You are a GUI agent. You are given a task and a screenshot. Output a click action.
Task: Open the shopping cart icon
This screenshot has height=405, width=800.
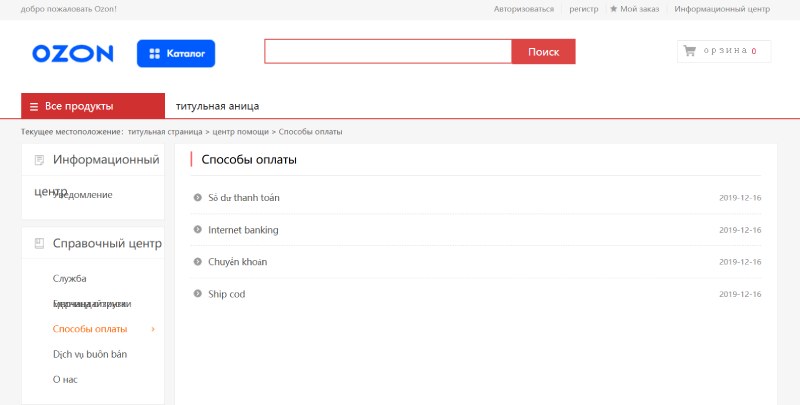click(x=690, y=50)
